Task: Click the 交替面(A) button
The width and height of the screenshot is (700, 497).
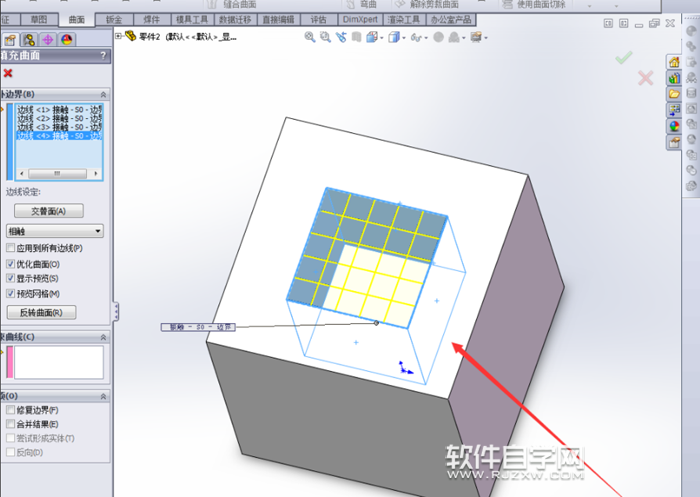Action: [49, 211]
